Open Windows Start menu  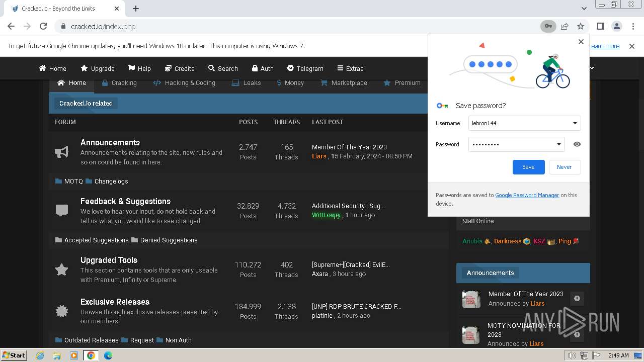[14, 355]
